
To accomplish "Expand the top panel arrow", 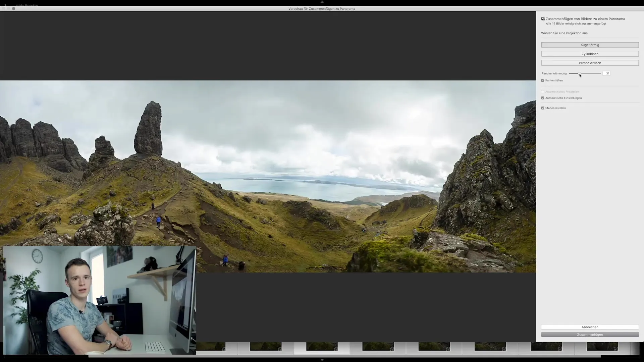I will click(x=322, y=2).
